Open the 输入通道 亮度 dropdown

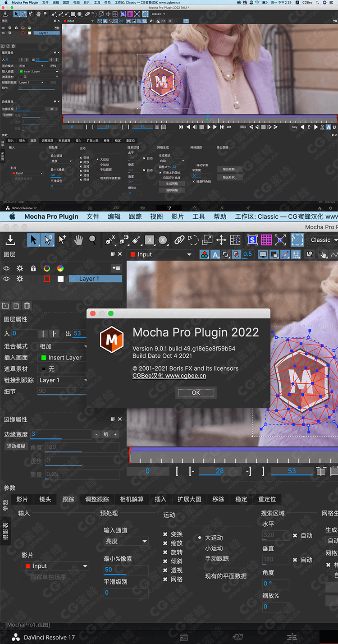[126, 541]
